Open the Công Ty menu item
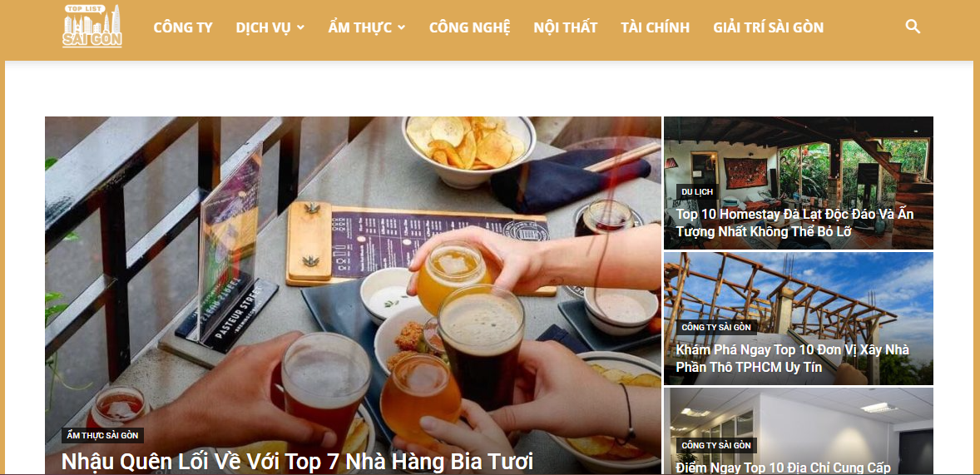Screen dimensions: 980x475 (182, 27)
